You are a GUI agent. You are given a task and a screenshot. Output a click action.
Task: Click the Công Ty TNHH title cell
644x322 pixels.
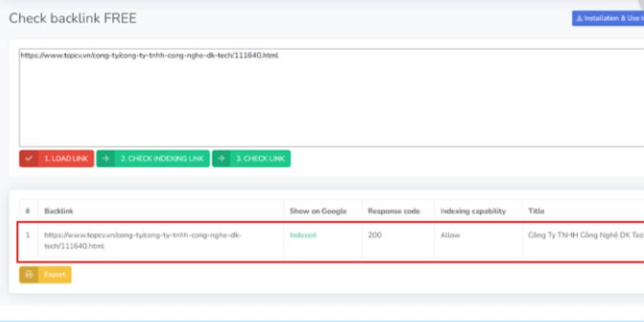tap(585, 235)
